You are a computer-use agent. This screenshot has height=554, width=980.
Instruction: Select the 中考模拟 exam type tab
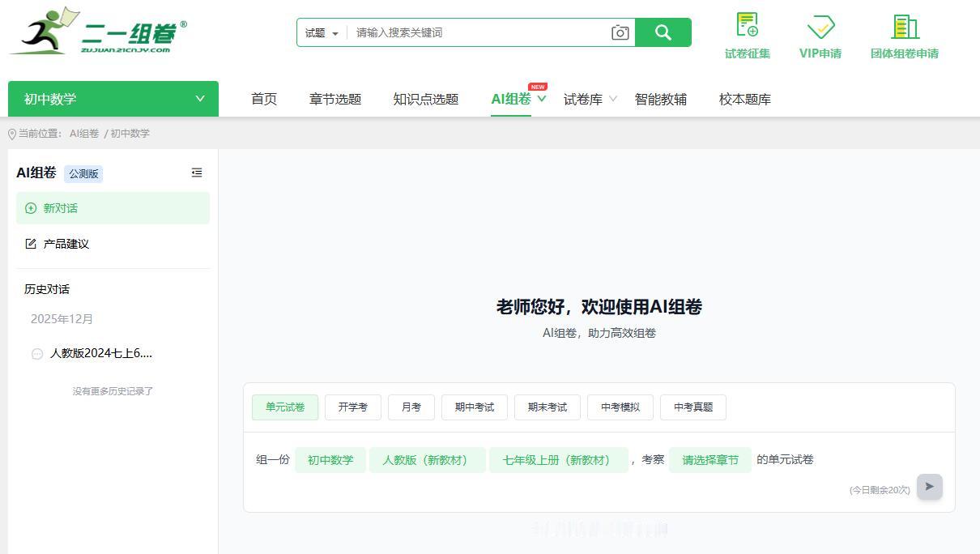click(620, 407)
